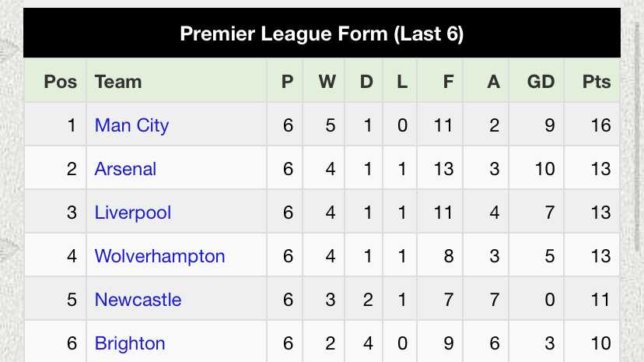This screenshot has height=362, width=644.
Task: Click the L column header
Action: click(402, 82)
